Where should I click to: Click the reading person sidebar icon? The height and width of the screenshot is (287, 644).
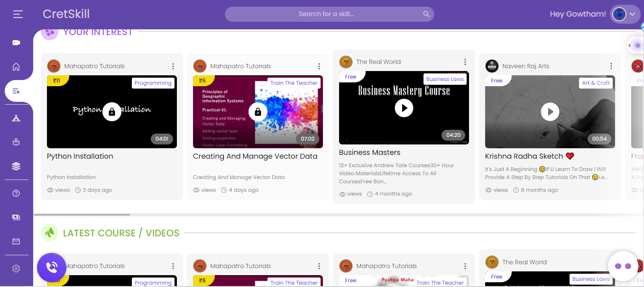(16, 142)
